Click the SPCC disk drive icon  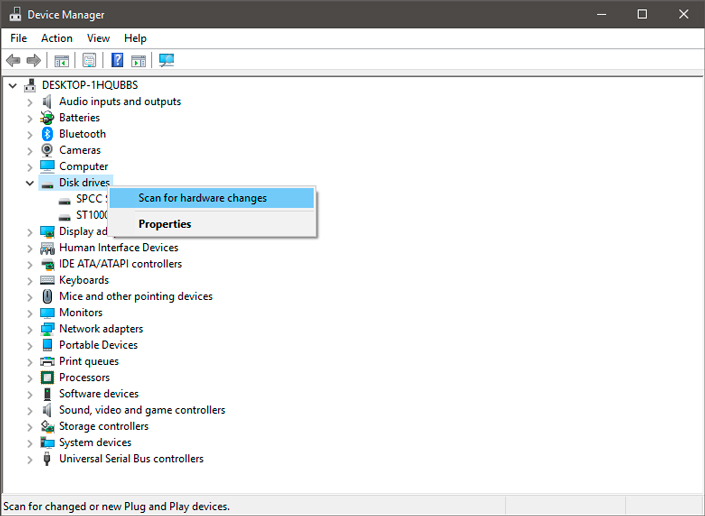pos(65,200)
